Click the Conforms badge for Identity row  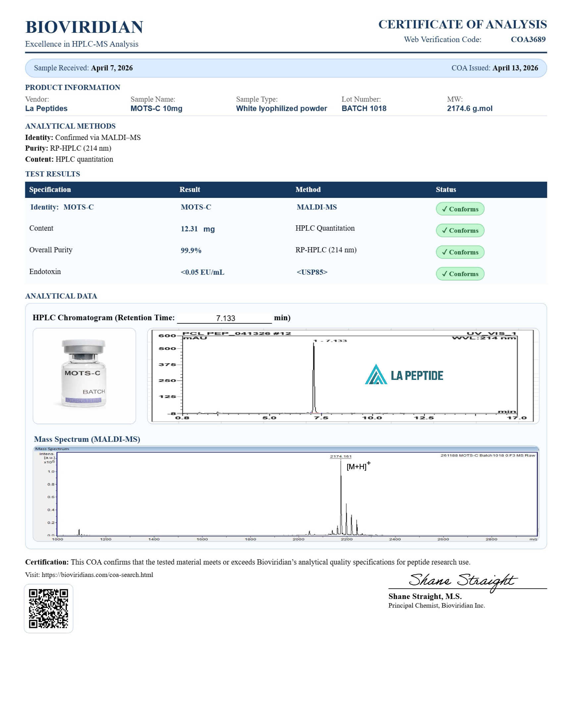point(460,209)
